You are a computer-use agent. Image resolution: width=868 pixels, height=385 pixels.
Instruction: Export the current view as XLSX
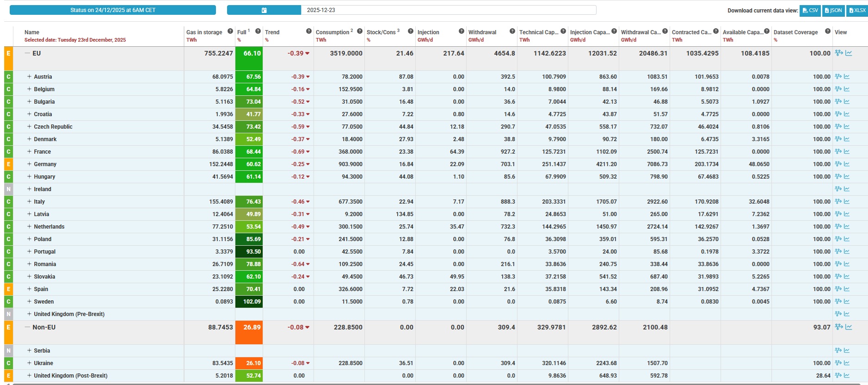pos(857,11)
